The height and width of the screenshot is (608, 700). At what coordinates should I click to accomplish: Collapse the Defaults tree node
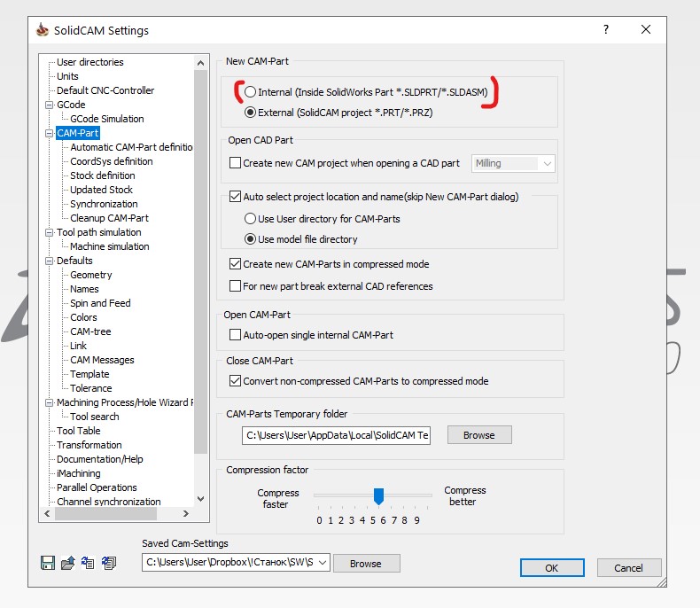click(49, 261)
